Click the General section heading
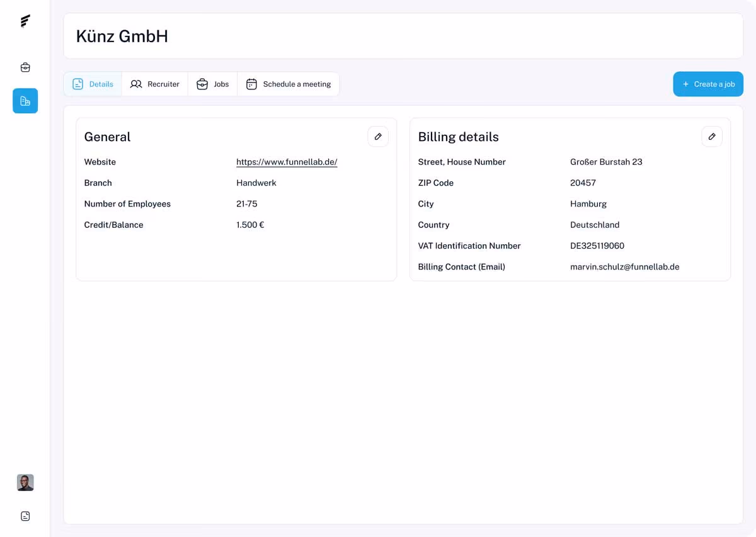This screenshot has width=756, height=537. [107, 137]
